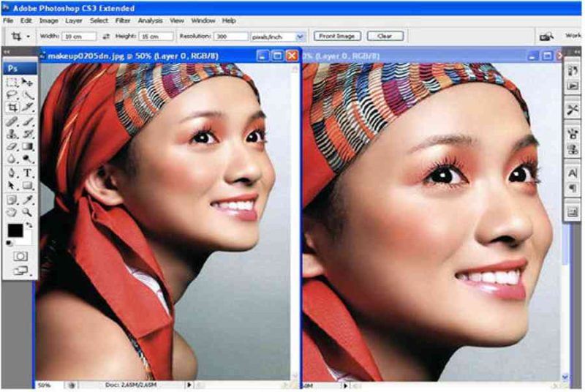The image size is (585, 392).
Task: Select the Crop tool in toolbox
Action: click(12, 108)
